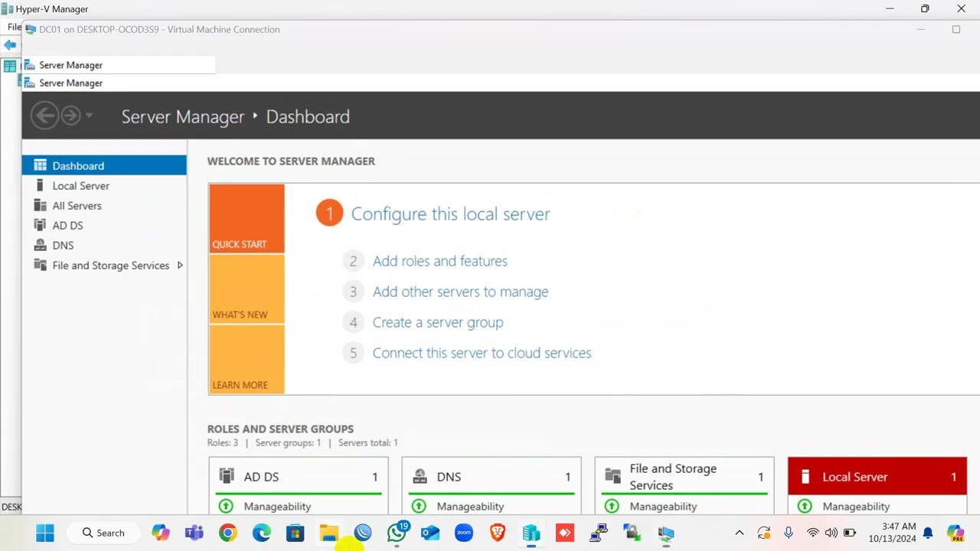Open Hyper-V Manager taskbar icon

click(531, 533)
